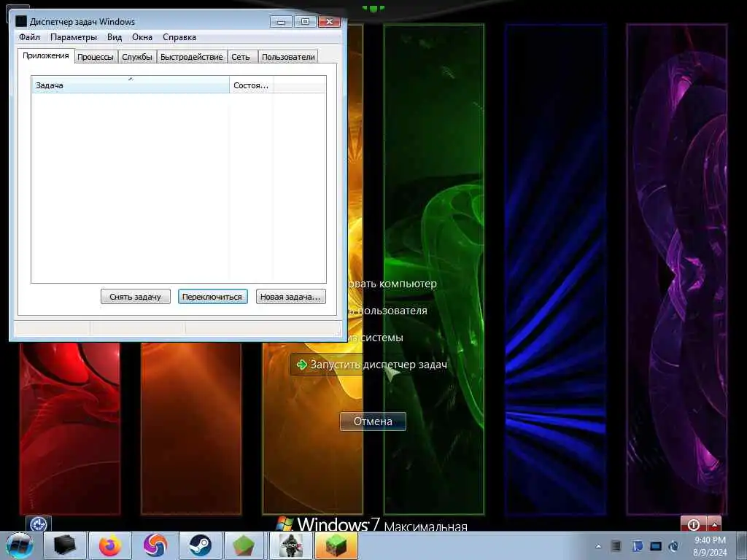Open the Файл menu in Task Manager
Viewport: 747px width, 560px height.
(29, 37)
